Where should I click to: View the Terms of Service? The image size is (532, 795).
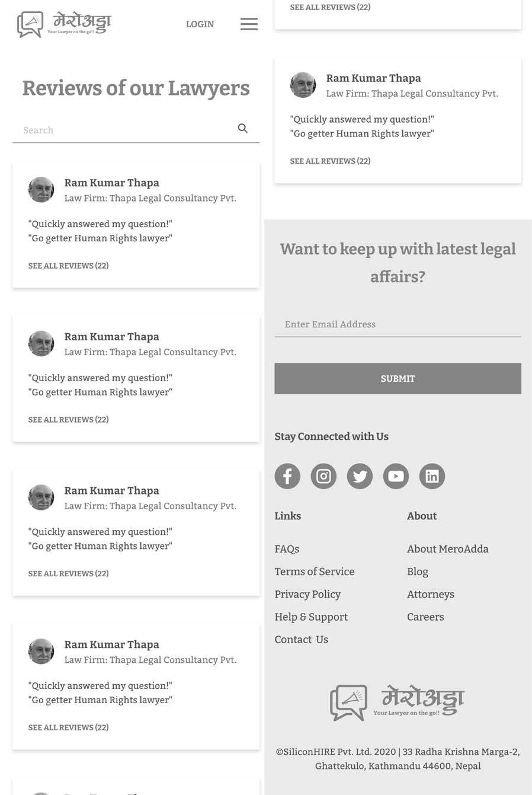(x=314, y=571)
